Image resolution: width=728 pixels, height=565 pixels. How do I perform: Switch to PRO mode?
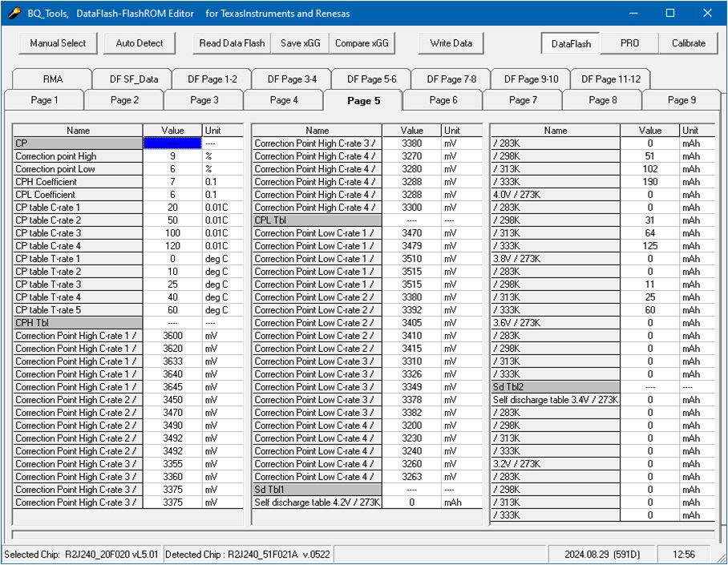[629, 43]
